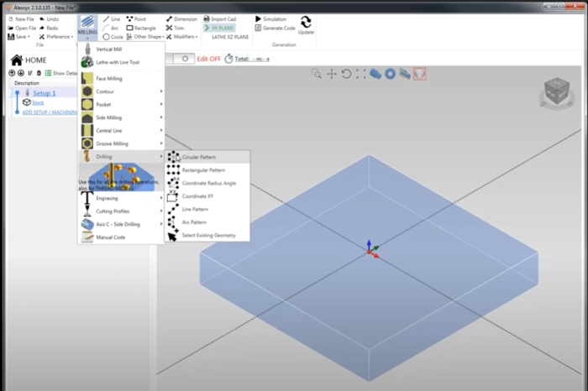Click the Simulation play icon

coord(259,18)
